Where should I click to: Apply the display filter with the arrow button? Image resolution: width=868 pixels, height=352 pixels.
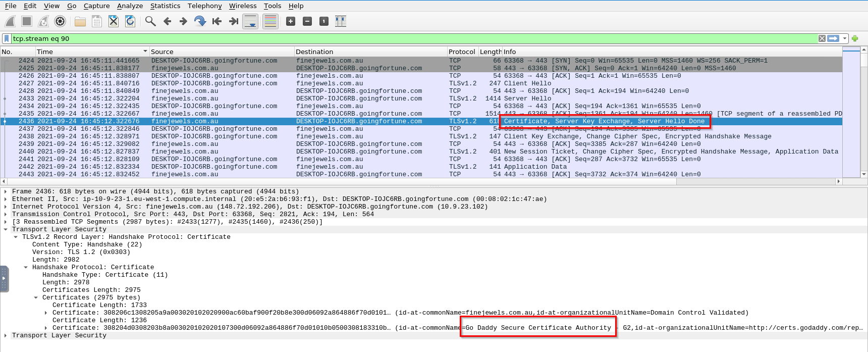[833, 38]
